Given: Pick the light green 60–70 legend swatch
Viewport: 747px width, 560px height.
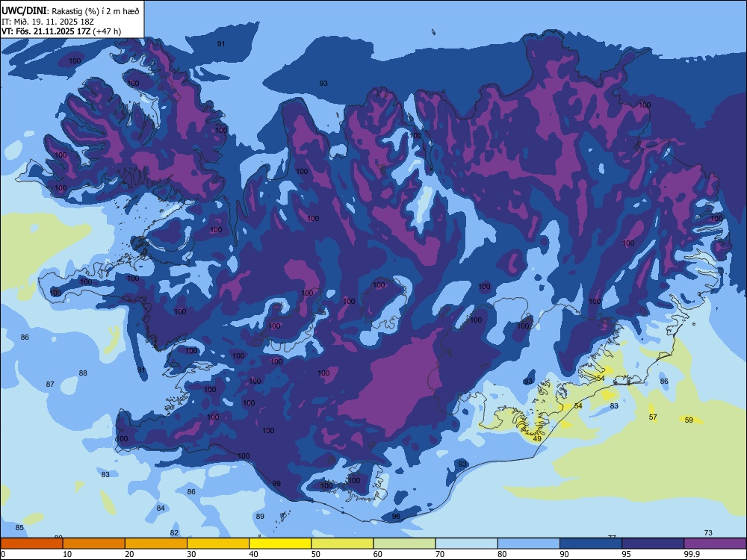Looking at the screenshot, I should (x=404, y=544).
